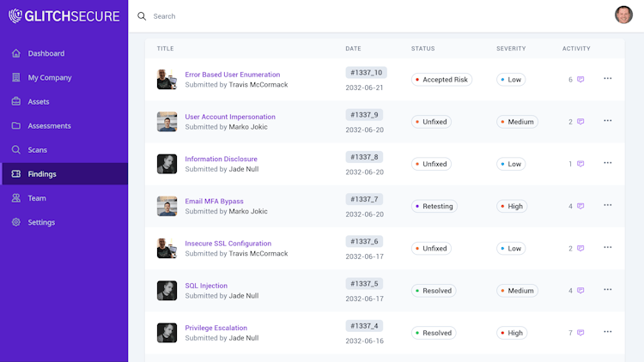Open the User Account Impersonation finding

(230, 117)
